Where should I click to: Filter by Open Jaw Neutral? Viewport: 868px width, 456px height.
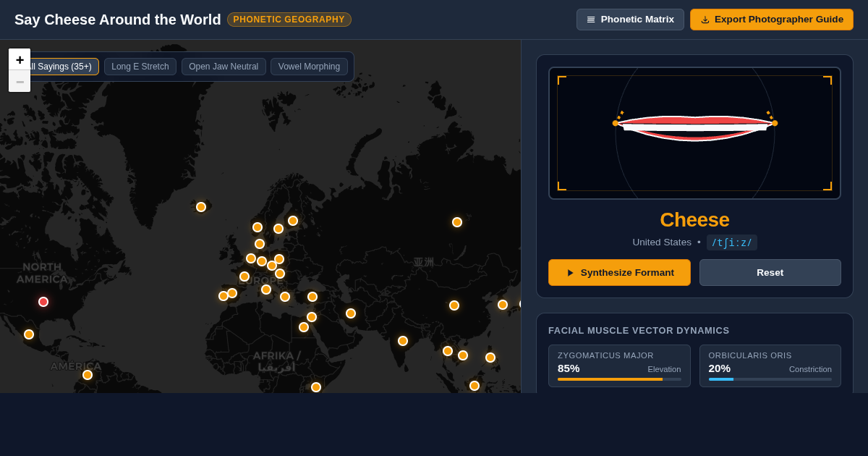pyautogui.click(x=224, y=67)
